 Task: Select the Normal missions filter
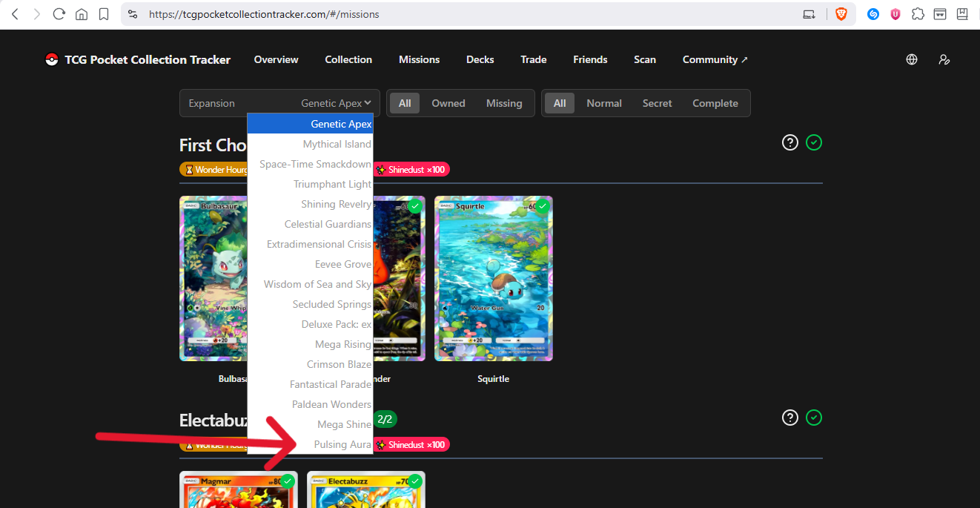[x=604, y=103]
